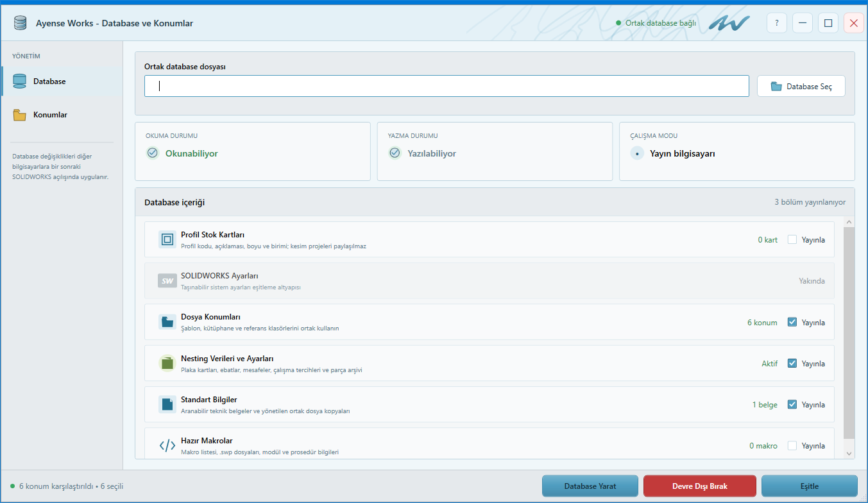868x503 pixels.
Task: Click the '6 konum' count text
Action: [x=762, y=323]
